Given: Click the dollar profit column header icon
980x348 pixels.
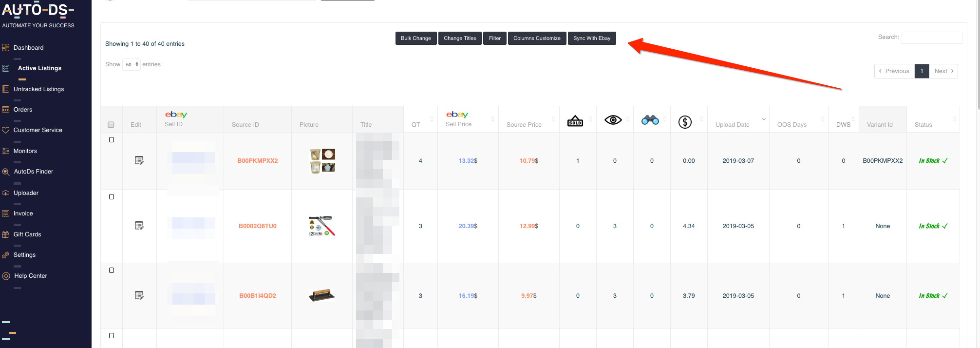Looking at the screenshot, I should pos(685,122).
